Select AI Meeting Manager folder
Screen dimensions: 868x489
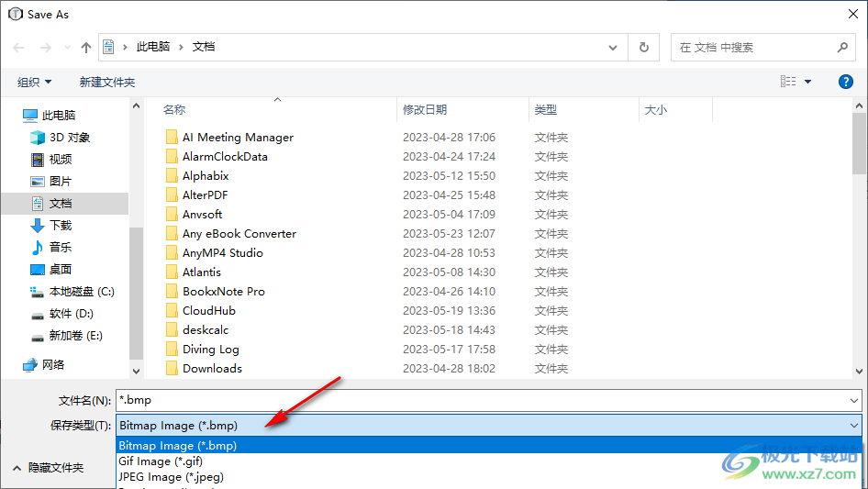[x=229, y=138]
